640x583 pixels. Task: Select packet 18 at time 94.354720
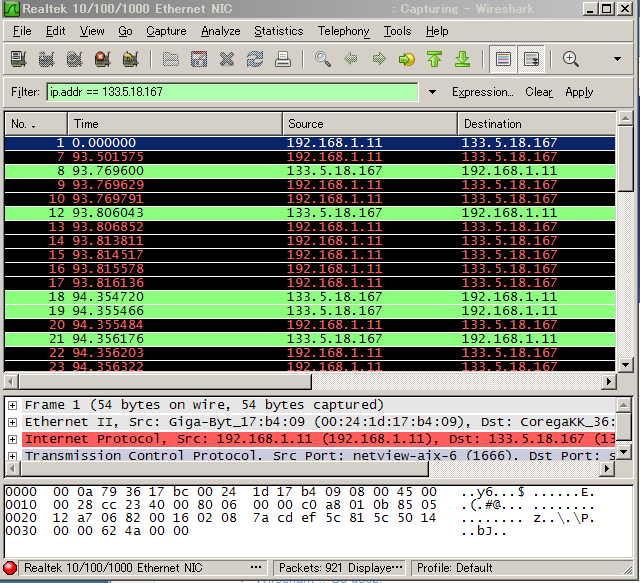click(x=310, y=297)
